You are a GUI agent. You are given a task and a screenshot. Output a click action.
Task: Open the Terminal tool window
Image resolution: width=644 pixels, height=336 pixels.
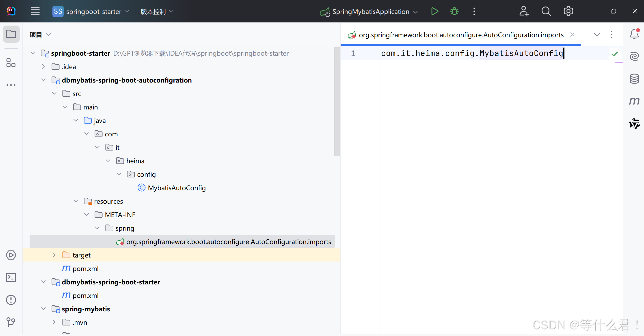click(x=11, y=277)
